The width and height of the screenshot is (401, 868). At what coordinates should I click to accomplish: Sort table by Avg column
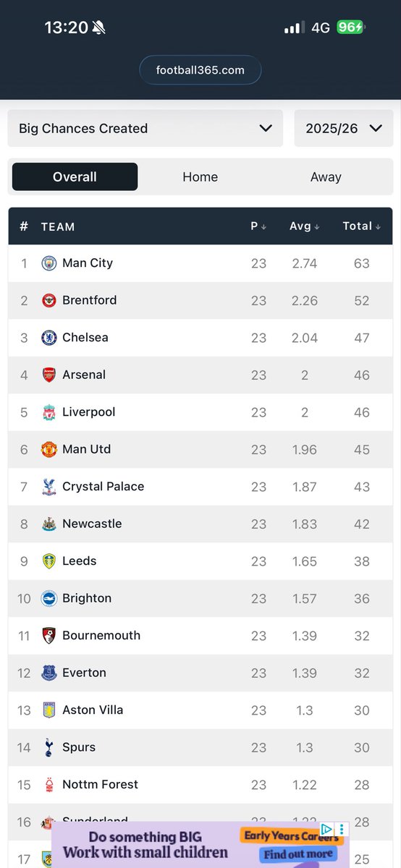tap(305, 226)
